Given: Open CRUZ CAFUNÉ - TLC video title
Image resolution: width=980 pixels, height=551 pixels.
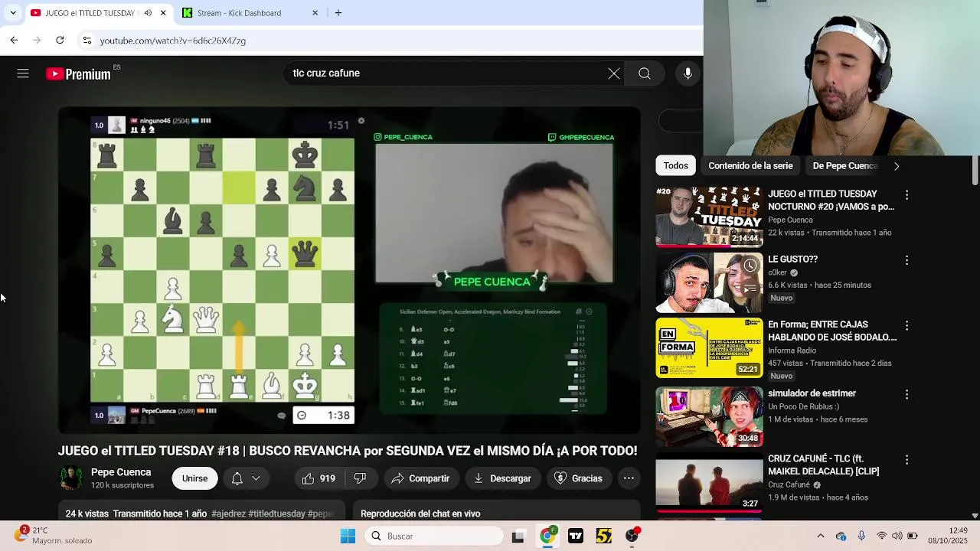Looking at the screenshot, I should click(824, 465).
